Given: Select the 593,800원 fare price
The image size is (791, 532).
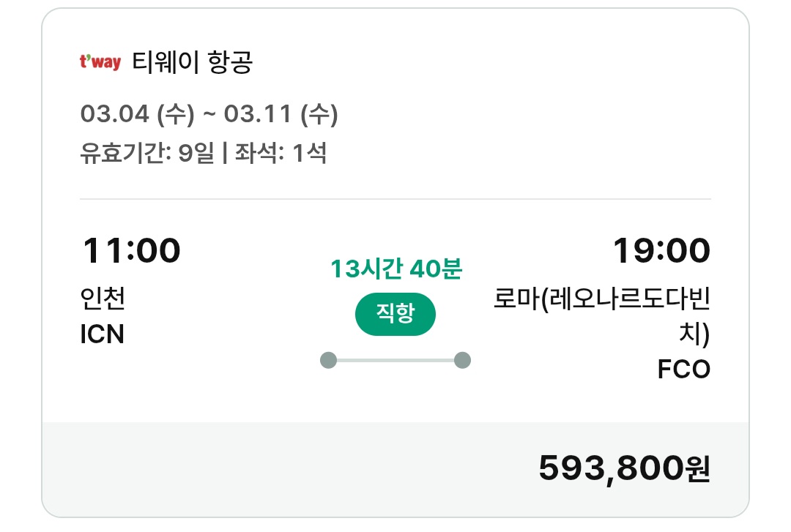Looking at the screenshot, I should click(624, 468).
